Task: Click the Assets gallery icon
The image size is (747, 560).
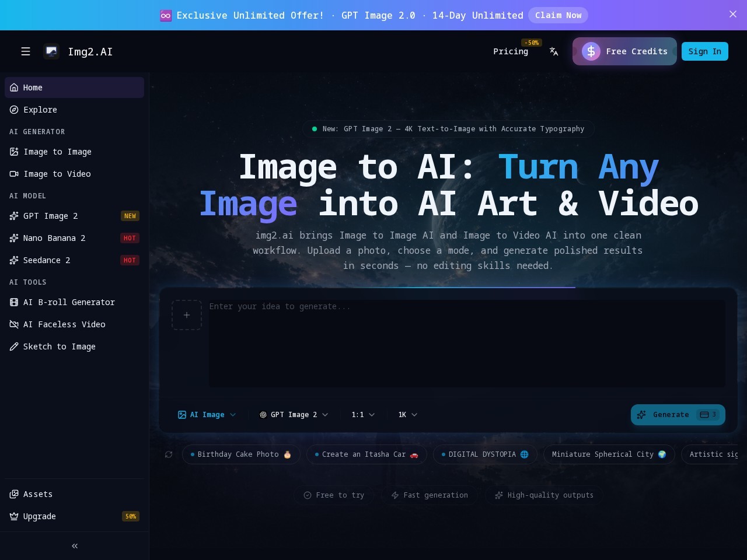Action: click(x=14, y=494)
